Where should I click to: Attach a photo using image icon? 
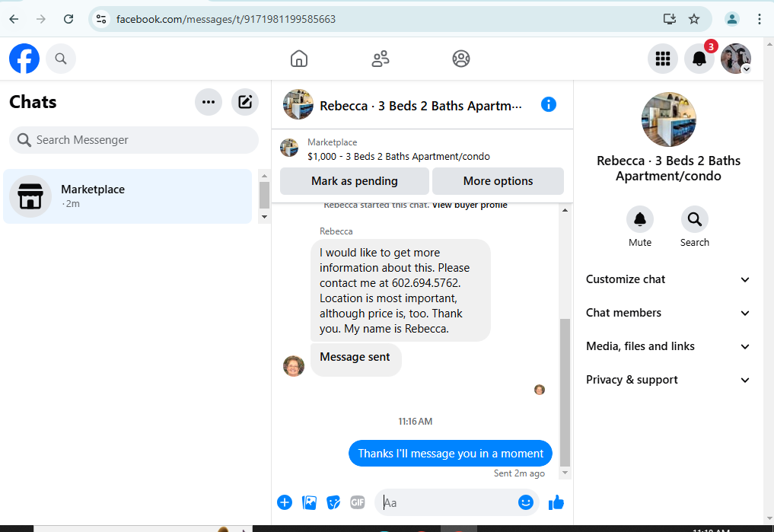[x=309, y=502]
